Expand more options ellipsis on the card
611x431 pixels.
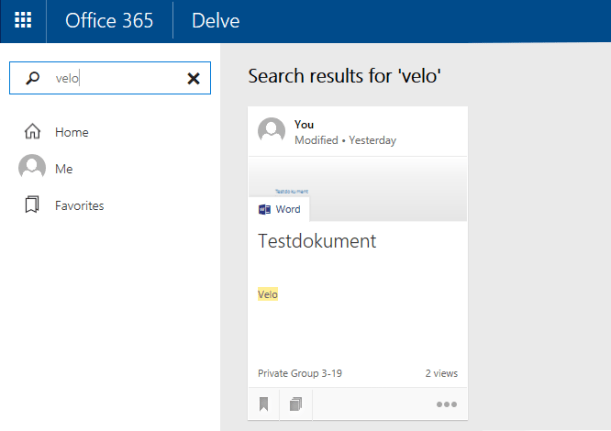pyautogui.click(x=446, y=404)
